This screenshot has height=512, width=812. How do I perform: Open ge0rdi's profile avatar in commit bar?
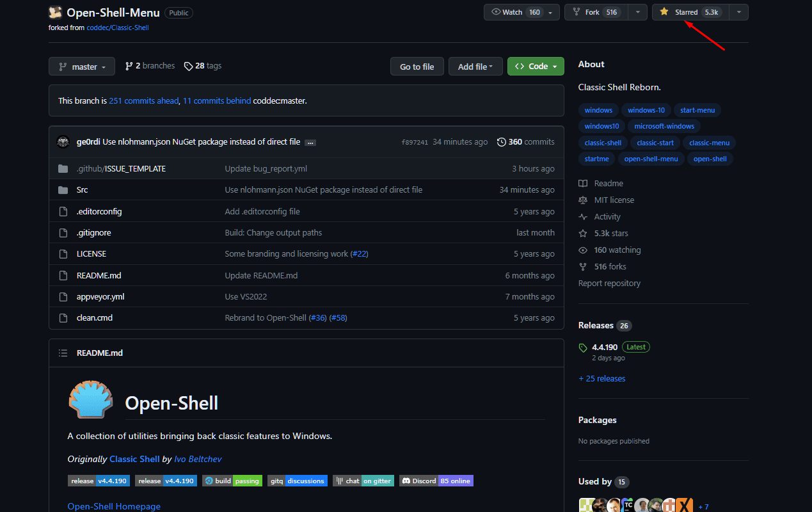63,142
